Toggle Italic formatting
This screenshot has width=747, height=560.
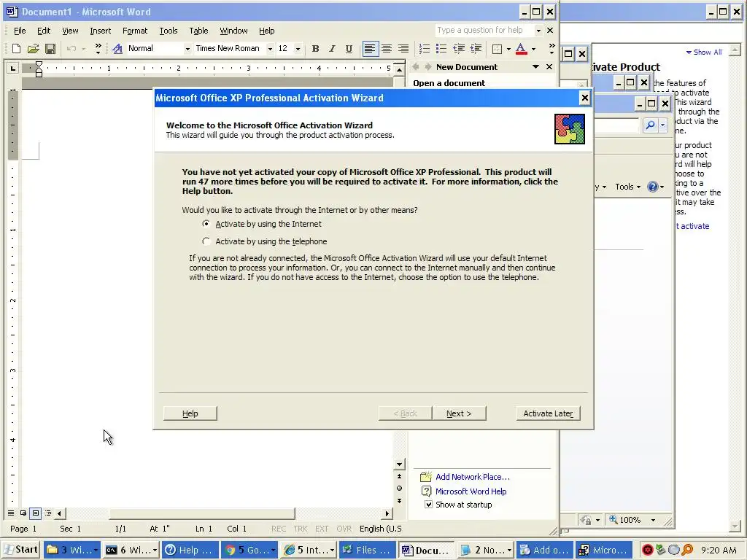[332, 49]
